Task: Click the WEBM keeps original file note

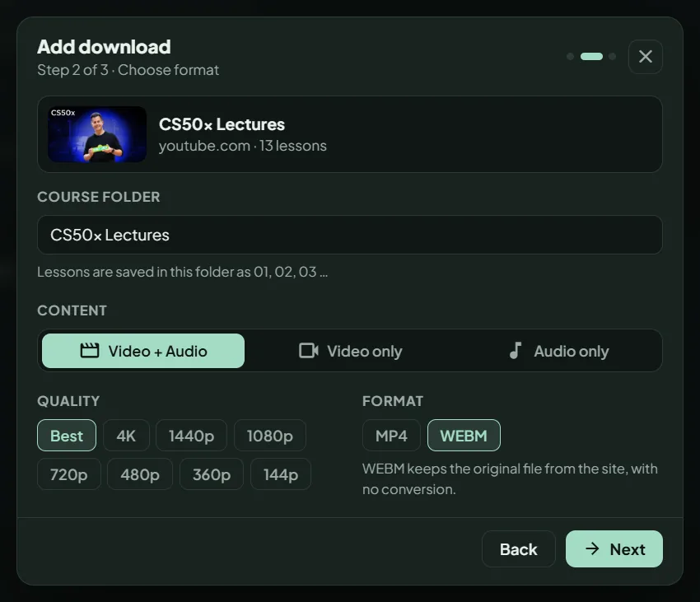Action: [510, 479]
